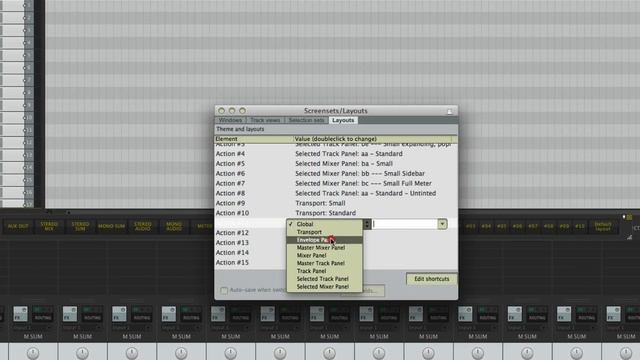Activate layout toolbar button #10
640x360 pixels.
[580, 226]
